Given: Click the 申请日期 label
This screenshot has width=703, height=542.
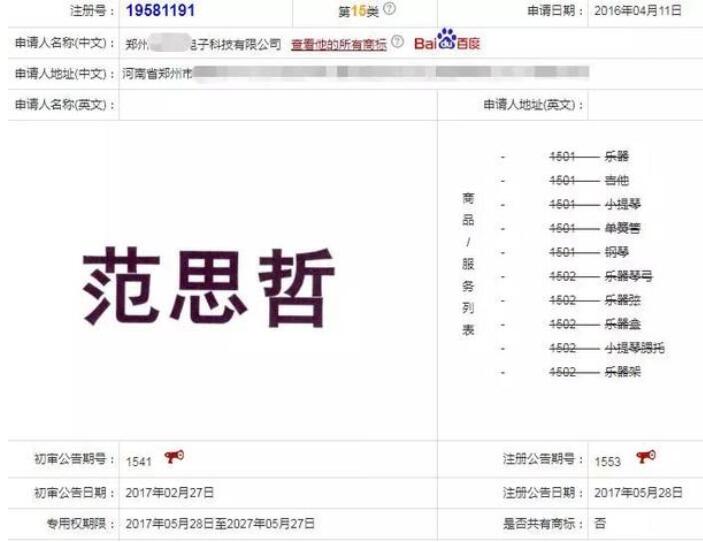Looking at the screenshot, I should click(x=556, y=11).
